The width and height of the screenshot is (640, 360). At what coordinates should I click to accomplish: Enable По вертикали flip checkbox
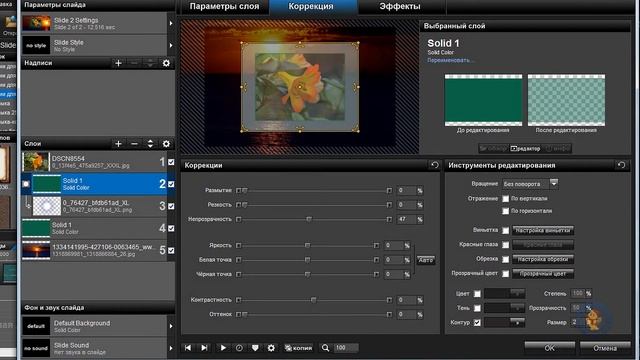point(505,199)
